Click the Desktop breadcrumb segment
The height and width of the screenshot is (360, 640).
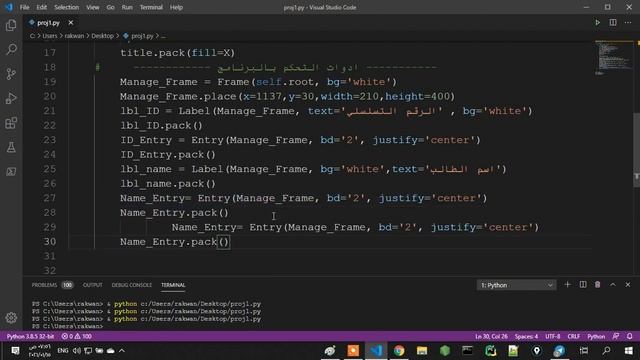pyautogui.click(x=102, y=36)
